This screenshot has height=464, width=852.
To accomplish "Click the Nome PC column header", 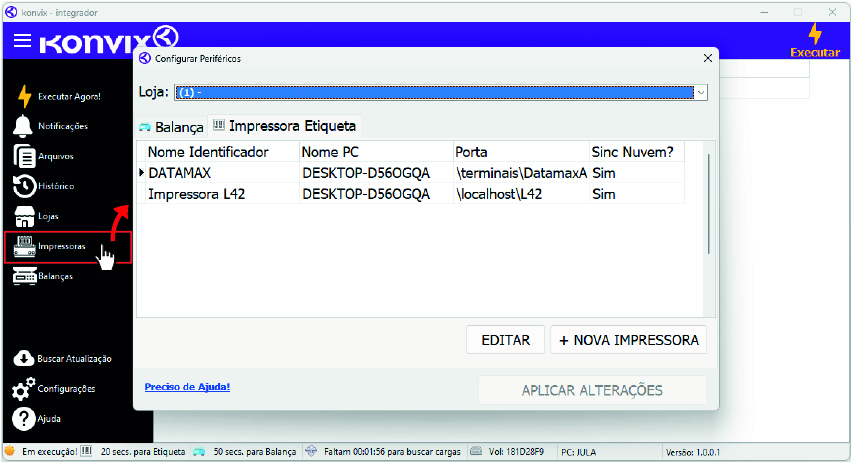I will tap(376, 152).
